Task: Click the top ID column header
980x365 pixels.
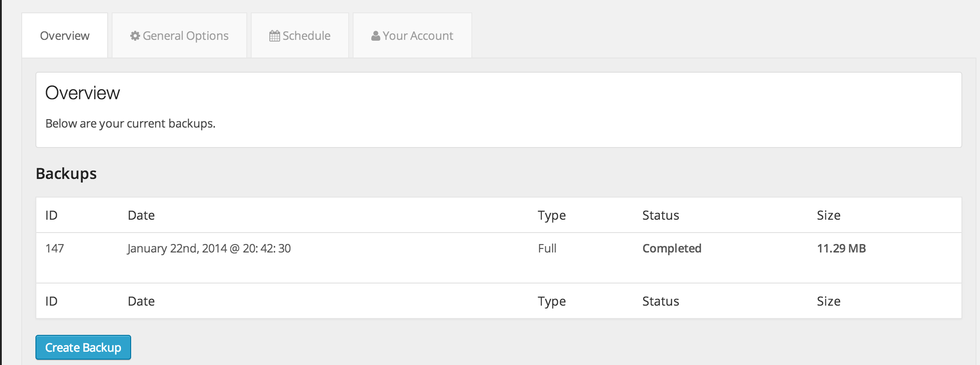Action: click(51, 215)
